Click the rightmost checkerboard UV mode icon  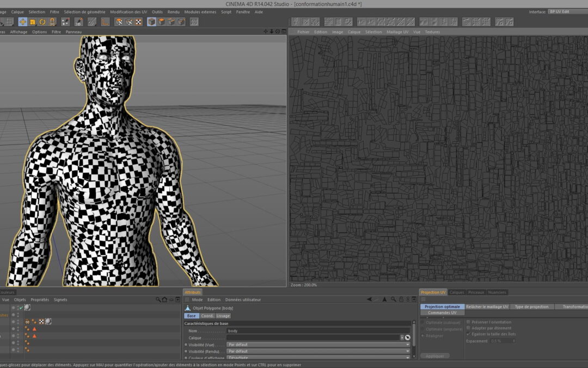pyautogui.click(x=138, y=22)
